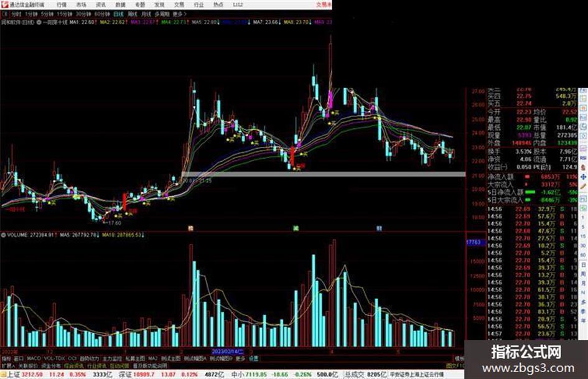Screen dimensions: 588x379
Task: Select 周 weekly period in right sidebar
Action: [583, 274]
